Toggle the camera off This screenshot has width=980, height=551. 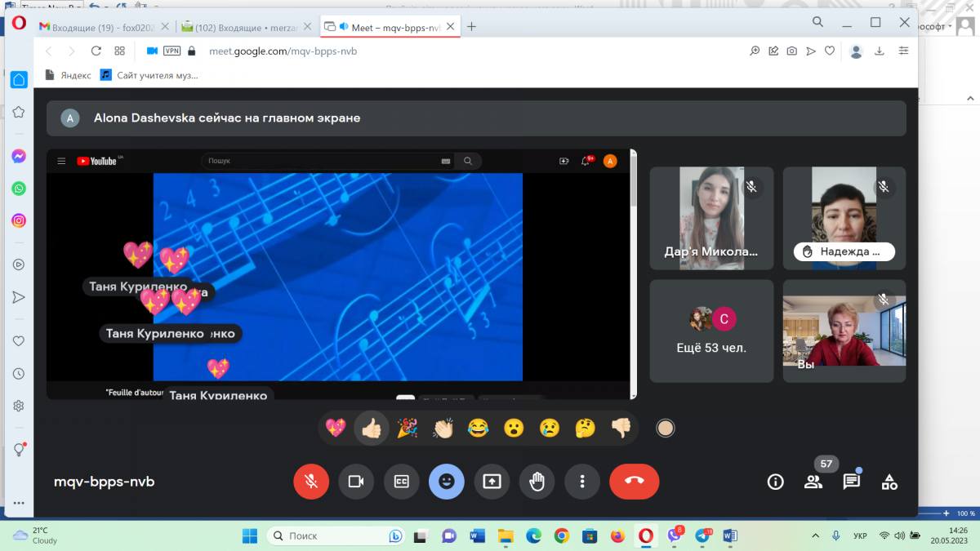click(356, 482)
